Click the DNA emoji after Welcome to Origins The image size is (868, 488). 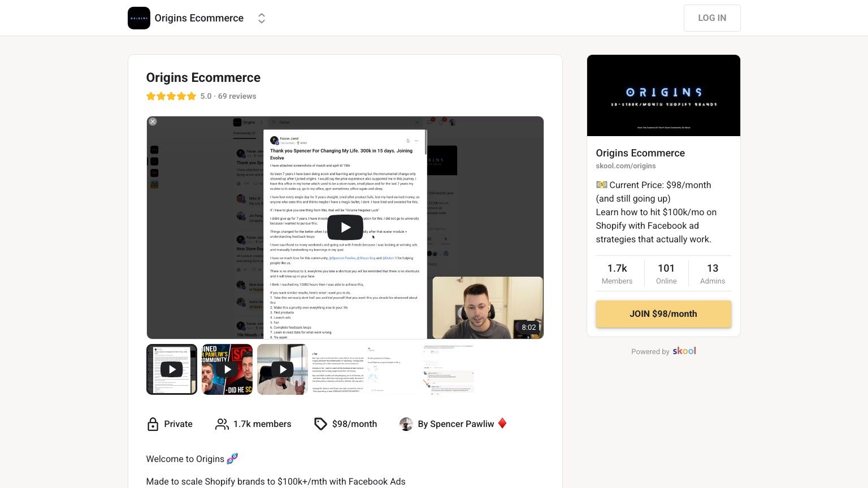click(232, 459)
